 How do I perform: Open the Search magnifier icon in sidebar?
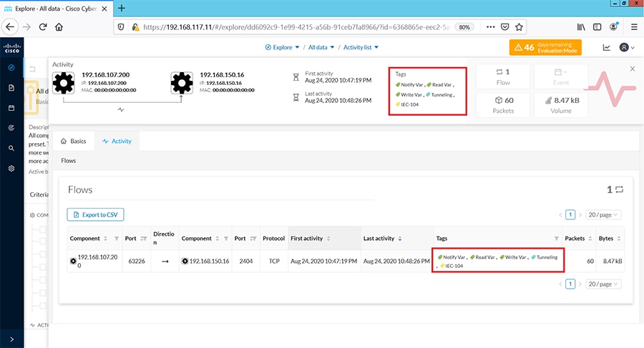pyautogui.click(x=11, y=148)
